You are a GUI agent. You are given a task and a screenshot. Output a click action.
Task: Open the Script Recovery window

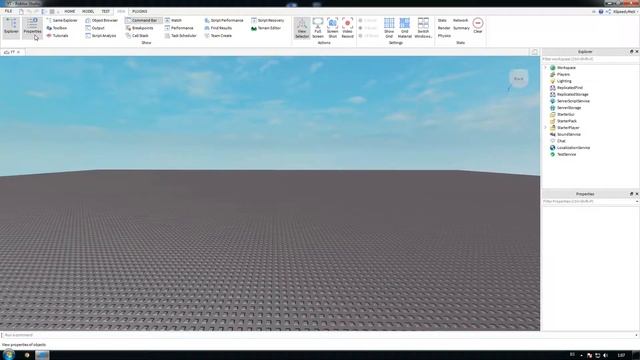[x=267, y=20]
